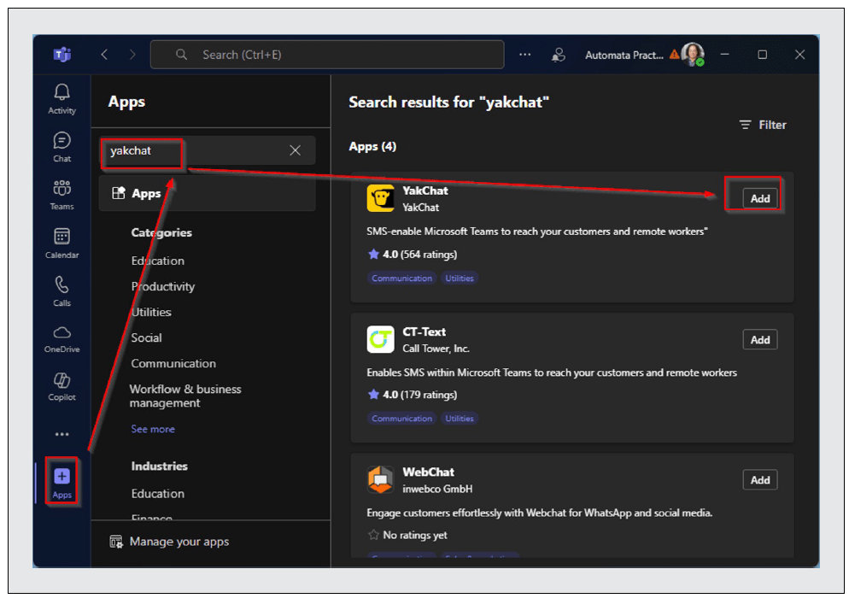This screenshot has height=616, width=849.
Task: Open Manage your apps
Action: point(179,541)
